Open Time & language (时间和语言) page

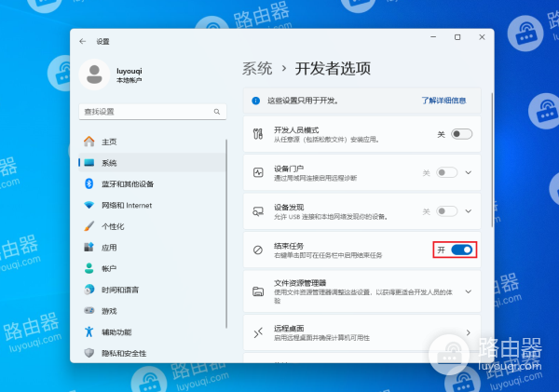tap(152, 290)
